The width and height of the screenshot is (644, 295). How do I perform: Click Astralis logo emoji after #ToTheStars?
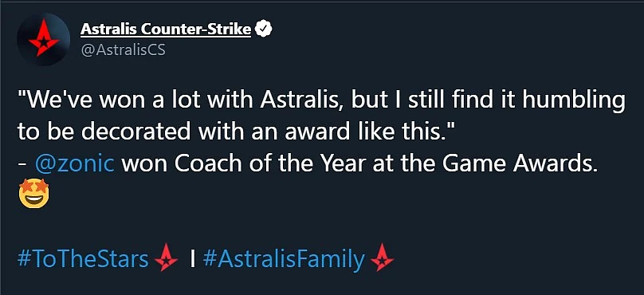pyautogui.click(x=167, y=258)
